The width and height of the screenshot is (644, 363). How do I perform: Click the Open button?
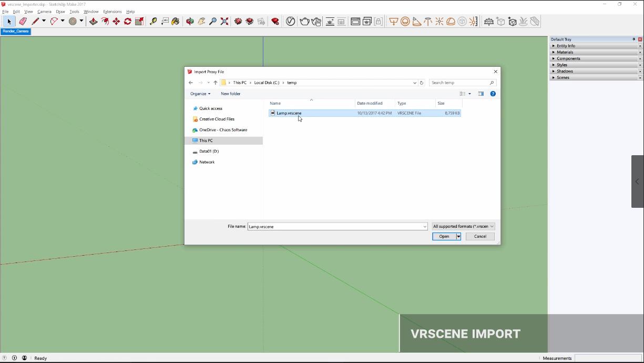coord(444,236)
